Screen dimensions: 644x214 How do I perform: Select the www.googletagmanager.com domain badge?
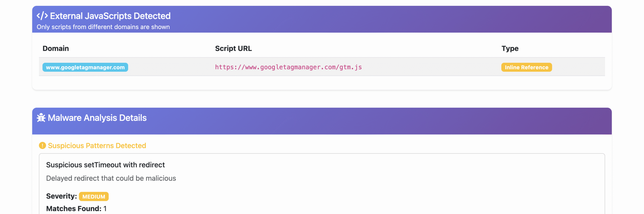point(85,67)
